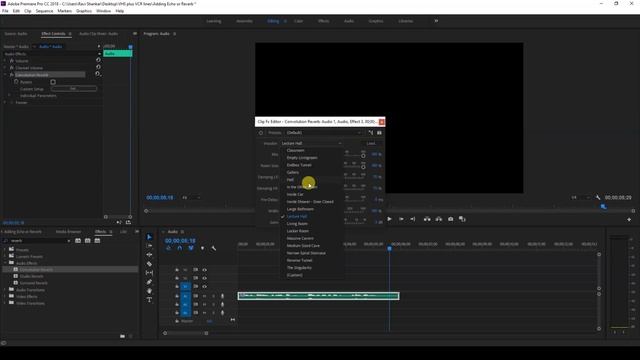This screenshot has width=640, height=360.
Task: Toggle third video track eye visibility
Action: 204,287
